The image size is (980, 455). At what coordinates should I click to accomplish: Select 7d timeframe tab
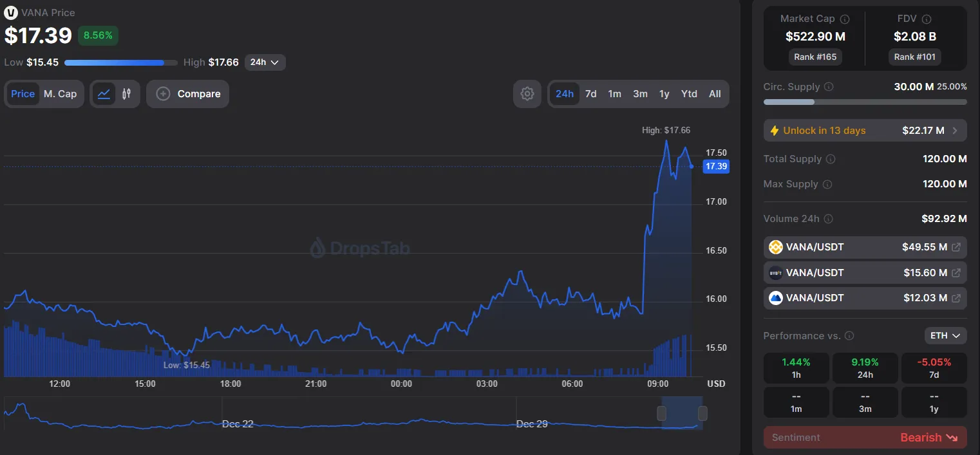click(590, 94)
